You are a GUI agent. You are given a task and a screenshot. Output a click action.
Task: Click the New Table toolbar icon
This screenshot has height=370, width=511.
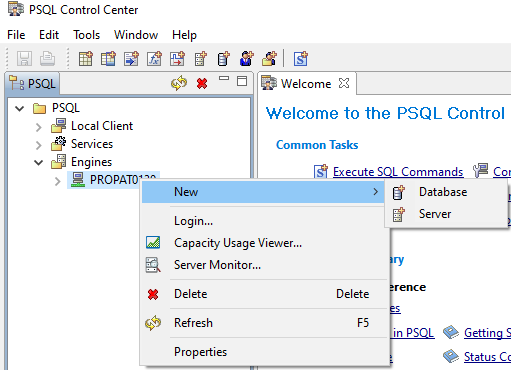pos(86,59)
